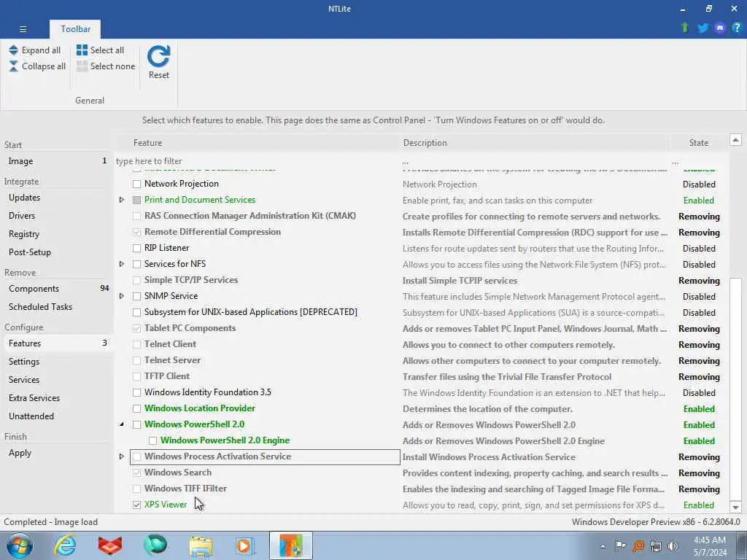
Task: Click the Action Center flag icon
Action: (620, 545)
